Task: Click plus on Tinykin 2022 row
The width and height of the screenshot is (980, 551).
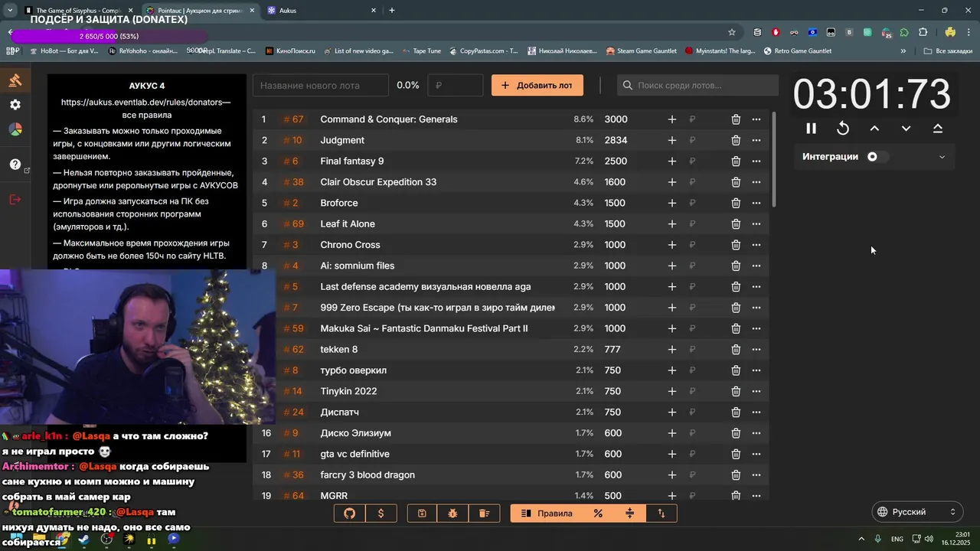Action: (x=671, y=391)
